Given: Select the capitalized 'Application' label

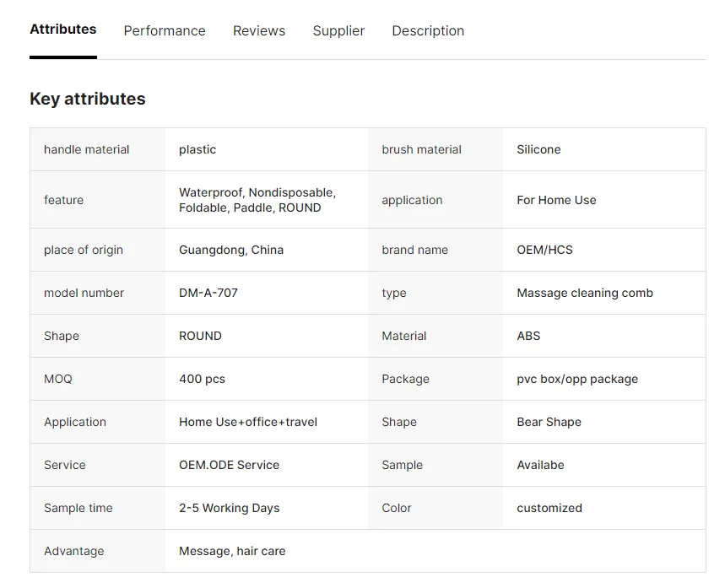Looking at the screenshot, I should [75, 422].
